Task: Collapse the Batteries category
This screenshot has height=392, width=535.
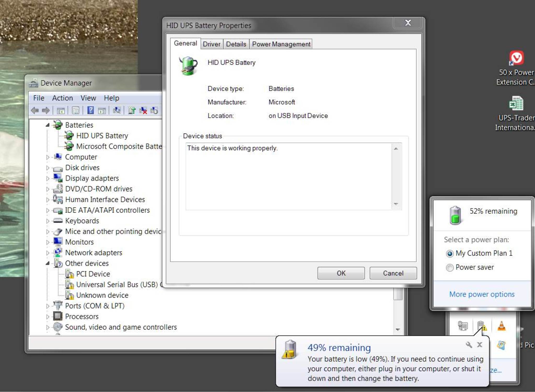Action: point(47,125)
